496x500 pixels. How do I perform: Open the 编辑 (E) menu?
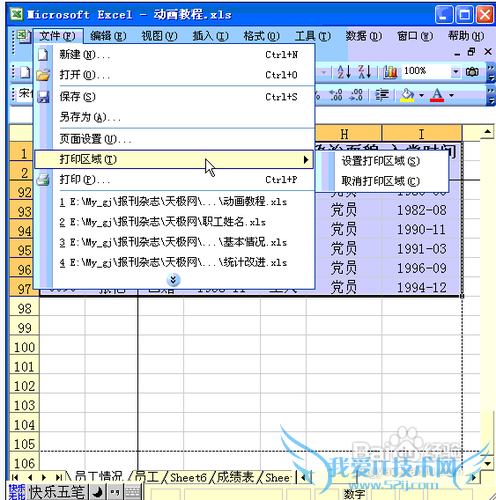pos(108,36)
